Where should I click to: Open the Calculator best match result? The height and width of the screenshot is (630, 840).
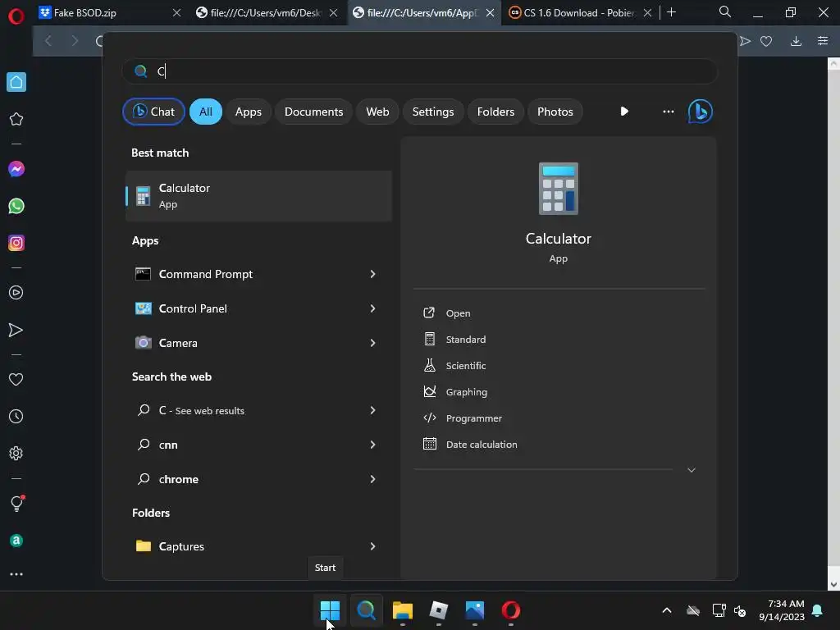click(x=258, y=196)
